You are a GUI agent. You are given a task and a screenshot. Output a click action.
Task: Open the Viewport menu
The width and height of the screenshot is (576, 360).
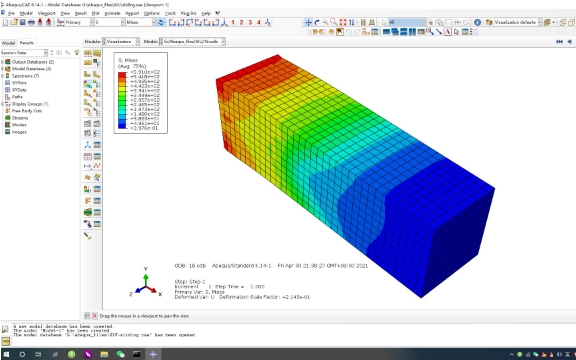(47, 13)
